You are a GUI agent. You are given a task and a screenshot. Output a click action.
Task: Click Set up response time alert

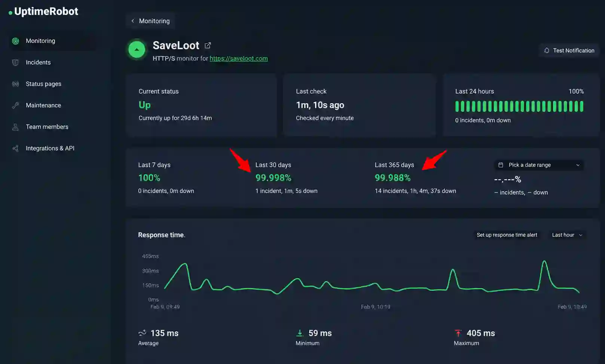(507, 235)
